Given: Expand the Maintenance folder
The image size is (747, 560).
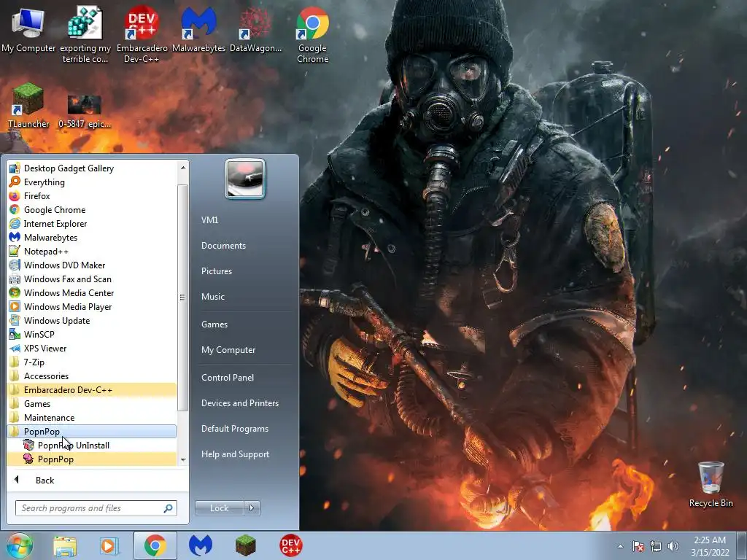Looking at the screenshot, I should tap(92, 417).
